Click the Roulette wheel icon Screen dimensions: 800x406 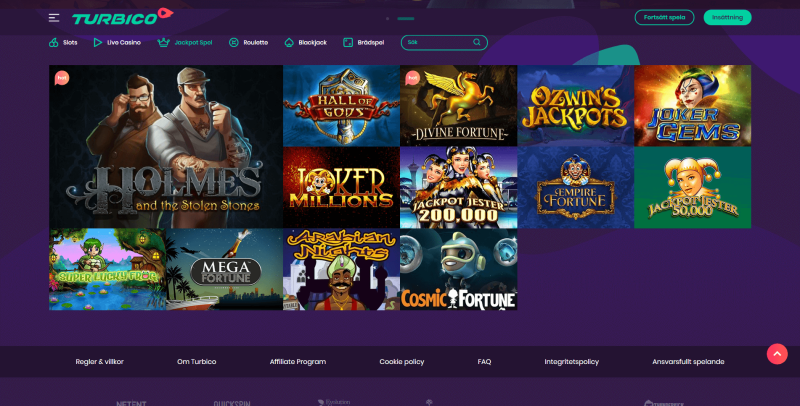(x=234, y=42)
